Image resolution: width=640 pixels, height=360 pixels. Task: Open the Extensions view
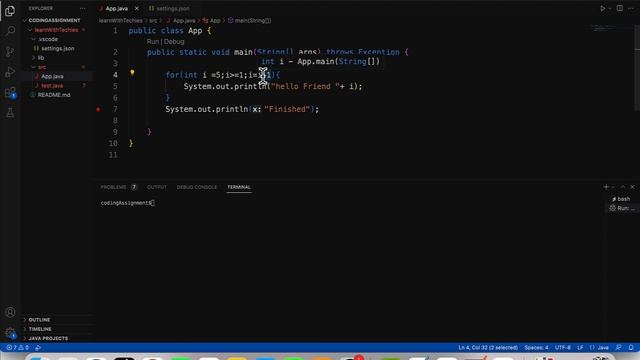[x=10, y=93]
